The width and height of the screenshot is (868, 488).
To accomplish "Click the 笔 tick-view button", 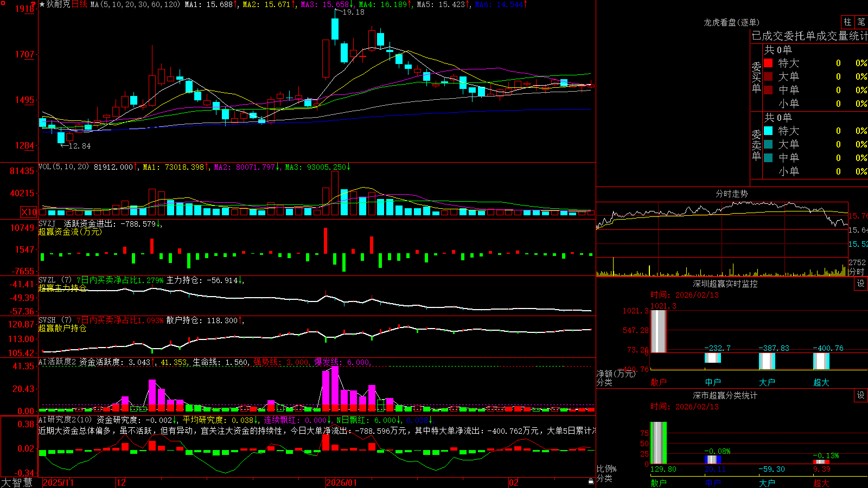I will 861,22.
